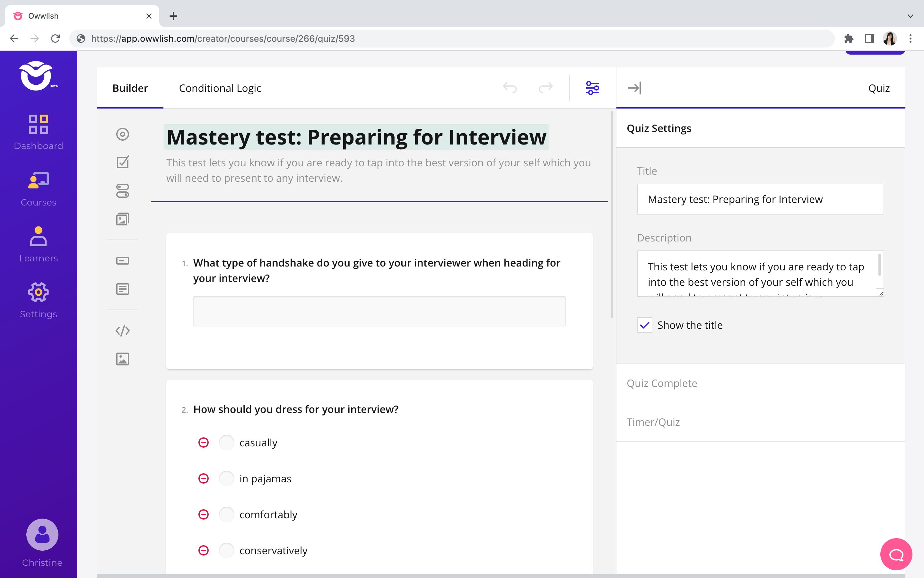Click the undo arrow

(x=510, y=88)
